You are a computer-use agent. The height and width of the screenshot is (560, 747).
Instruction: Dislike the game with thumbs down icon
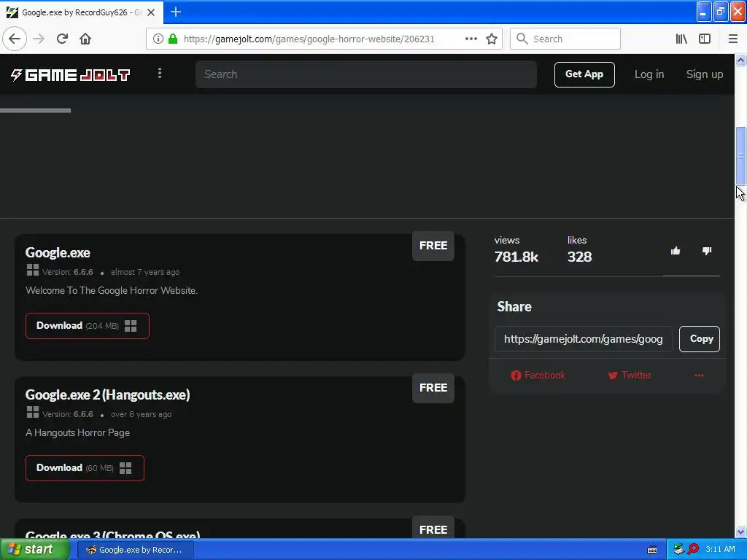(x=706, y=251)
